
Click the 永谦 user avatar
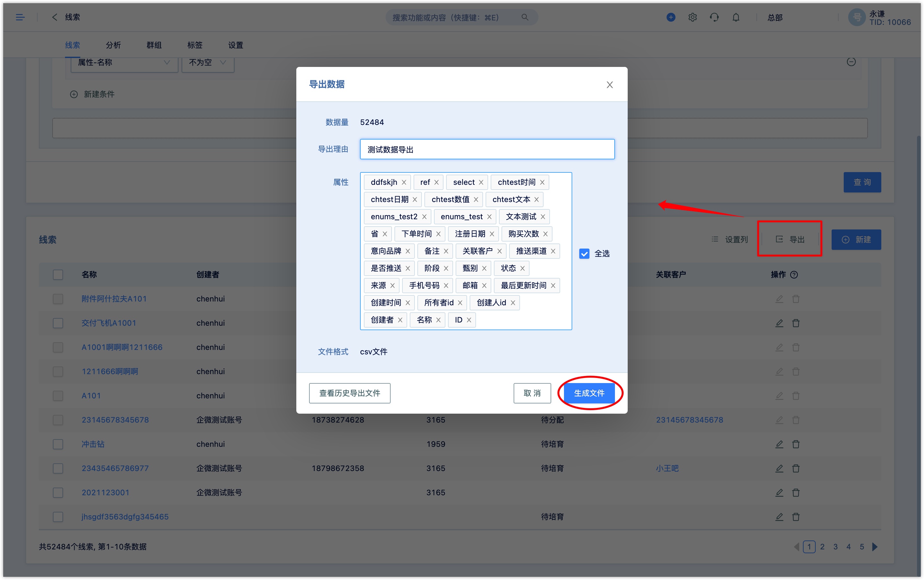(x=856, y=17)
